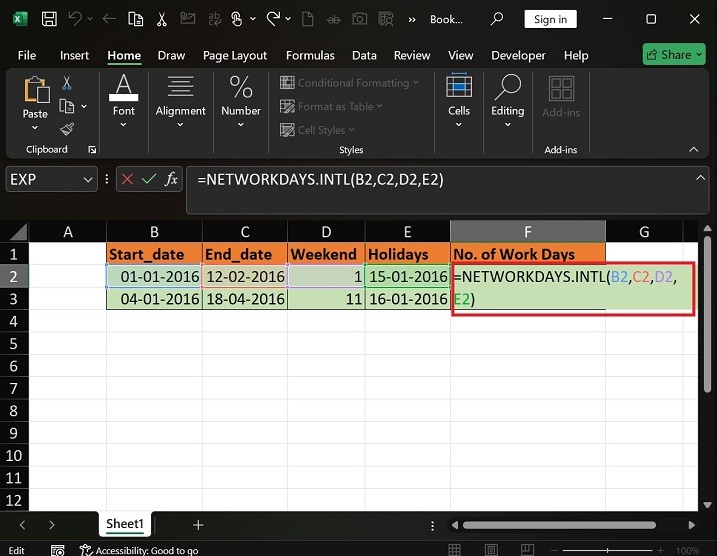The image size is (717, 556).
Task: Expand the Editing group dropdown
Action: 508,124
